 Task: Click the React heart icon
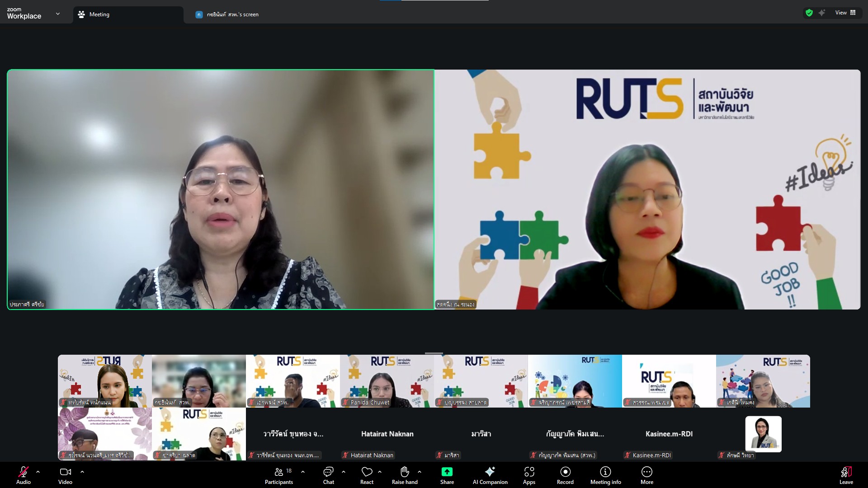367,475
